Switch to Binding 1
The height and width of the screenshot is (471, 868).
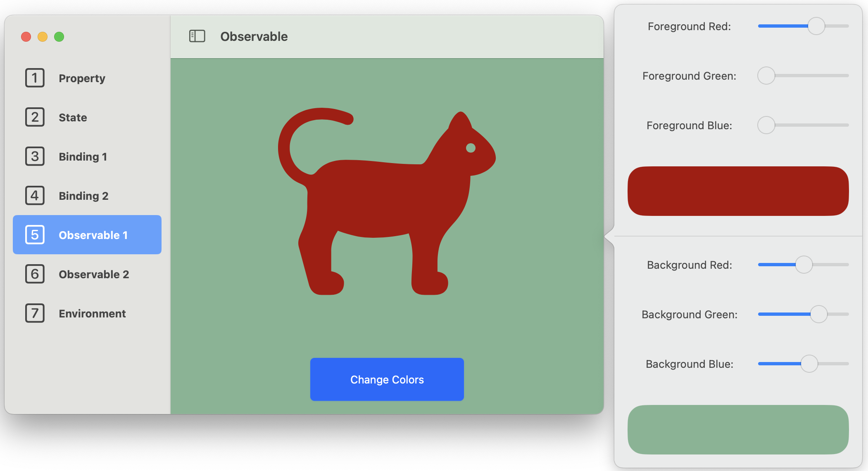tap(83, 156)
